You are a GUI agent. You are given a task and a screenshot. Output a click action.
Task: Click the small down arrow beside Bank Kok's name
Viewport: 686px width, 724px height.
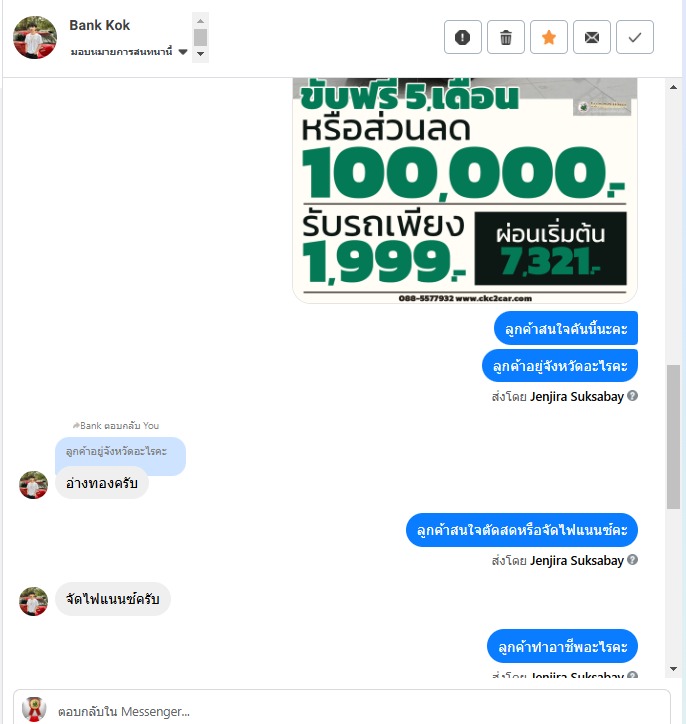tap(200, 54)
